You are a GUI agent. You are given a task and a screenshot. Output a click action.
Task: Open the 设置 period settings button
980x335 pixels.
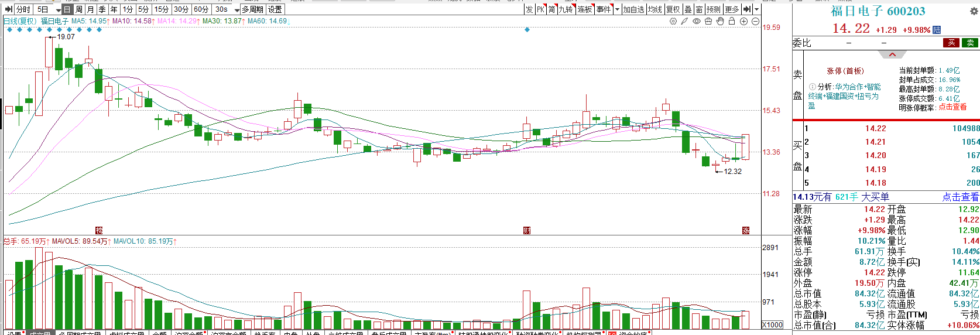click(x=275, y=9)
